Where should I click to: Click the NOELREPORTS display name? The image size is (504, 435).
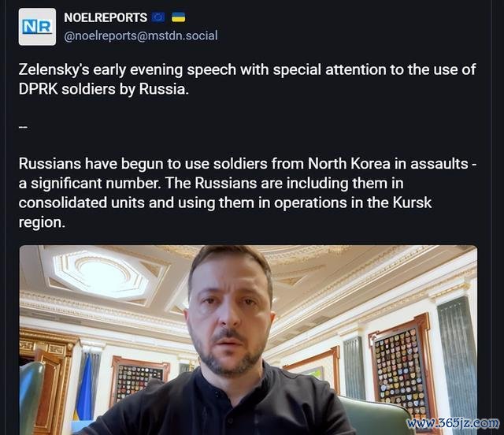click(x=106, y=17)
